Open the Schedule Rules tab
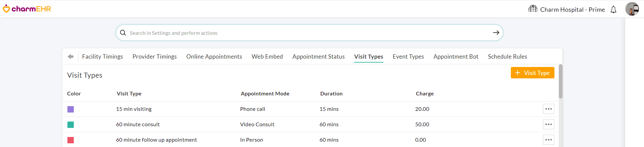This screenshot has width=644, height=147. 507,57
